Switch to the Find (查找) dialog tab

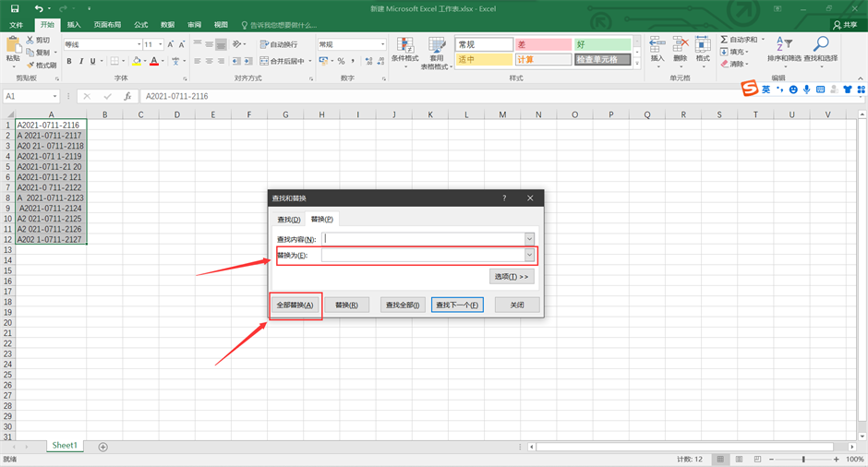[289, 219]
